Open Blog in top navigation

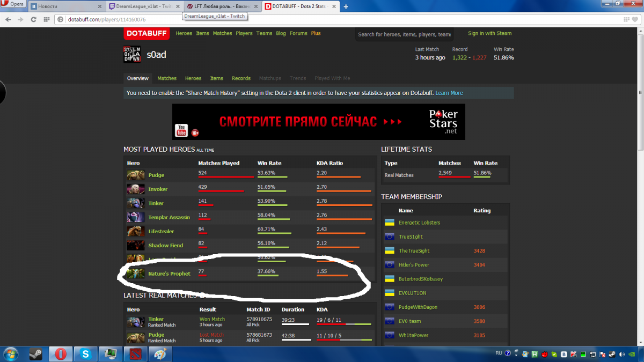(x=281, y=33)
